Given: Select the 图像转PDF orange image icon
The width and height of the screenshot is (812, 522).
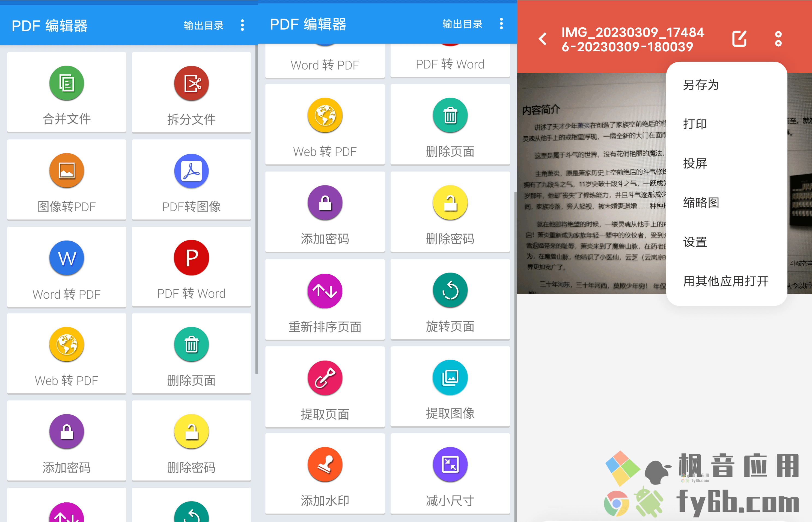Looking at the screenshot, I should point(67,170).
